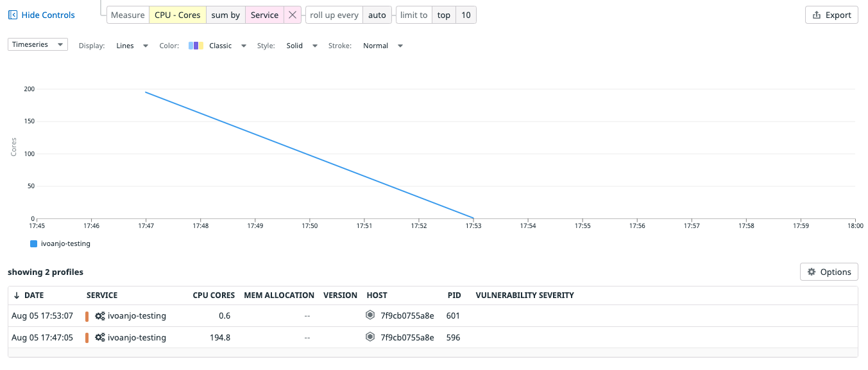This screenshot has height=370, width=868.
Task: Open the Display Lines dropdown
Action: point(132,46)
